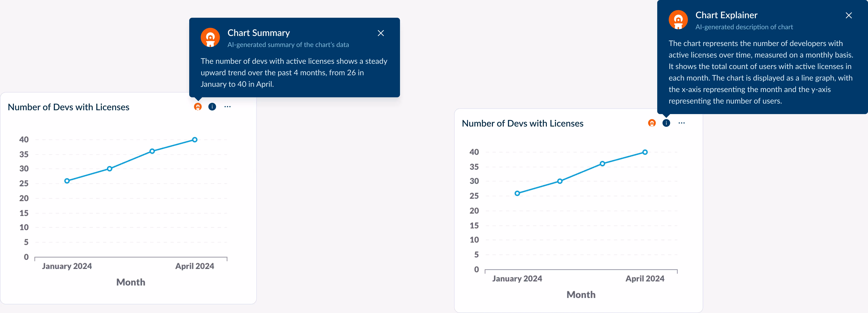868x313 pixels.
Task: Select the April 2024 data point on left chart
Action: [x=195, y=139]
